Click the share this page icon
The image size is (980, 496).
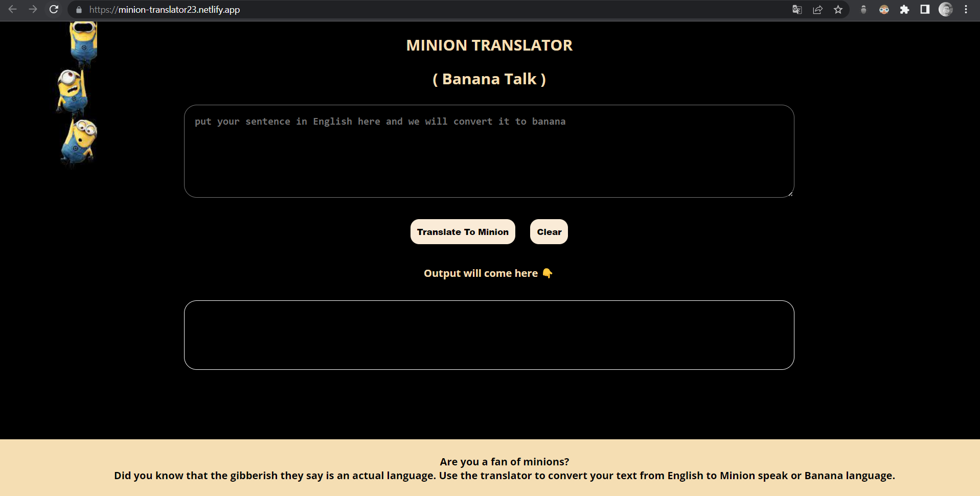pos(817,10)
